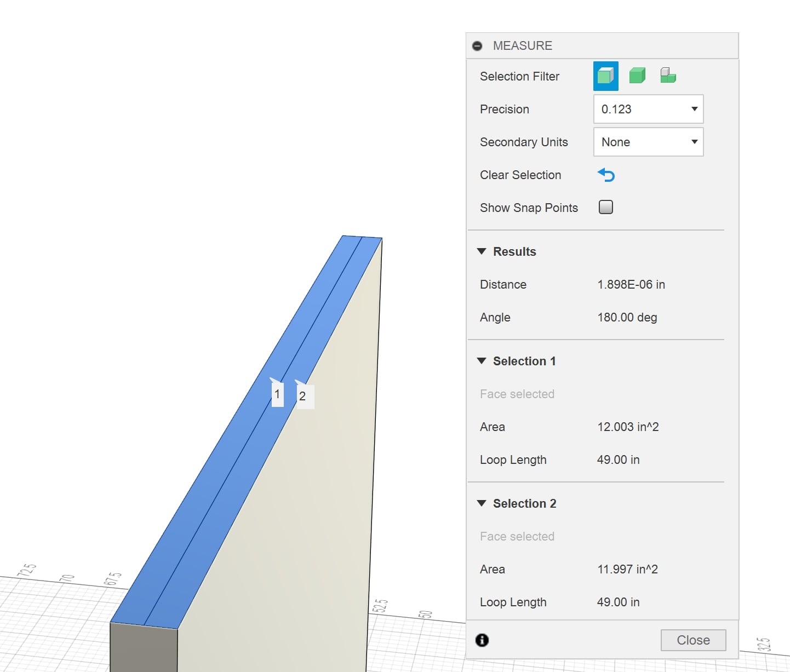790x672 pixels.
Task: Click the Distance value 1.898E-06 in
Action: pyautogui.click(x=631, y=285)
